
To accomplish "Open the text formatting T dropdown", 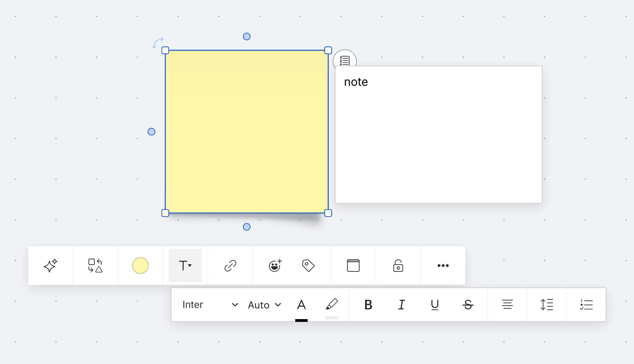I will pos(185,266).
